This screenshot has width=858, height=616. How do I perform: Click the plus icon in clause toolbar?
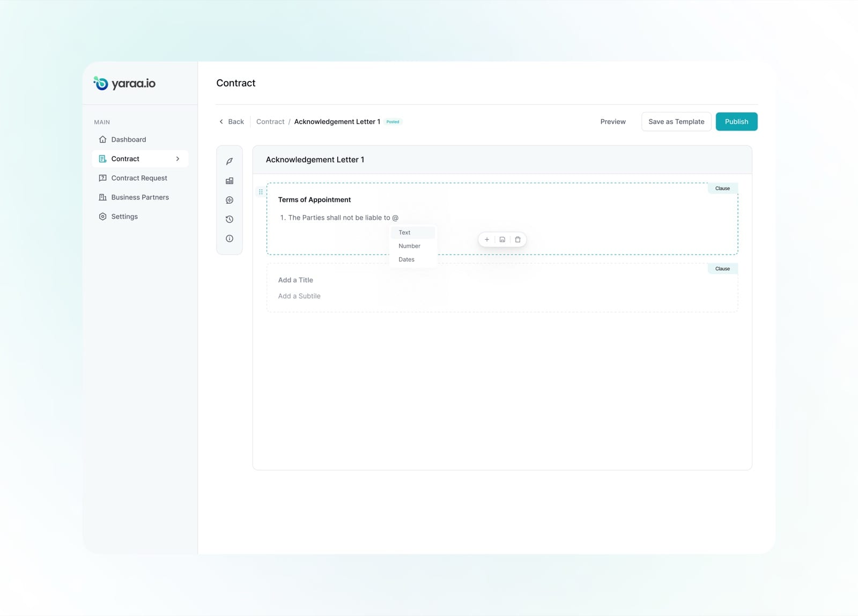click(487, 240)
